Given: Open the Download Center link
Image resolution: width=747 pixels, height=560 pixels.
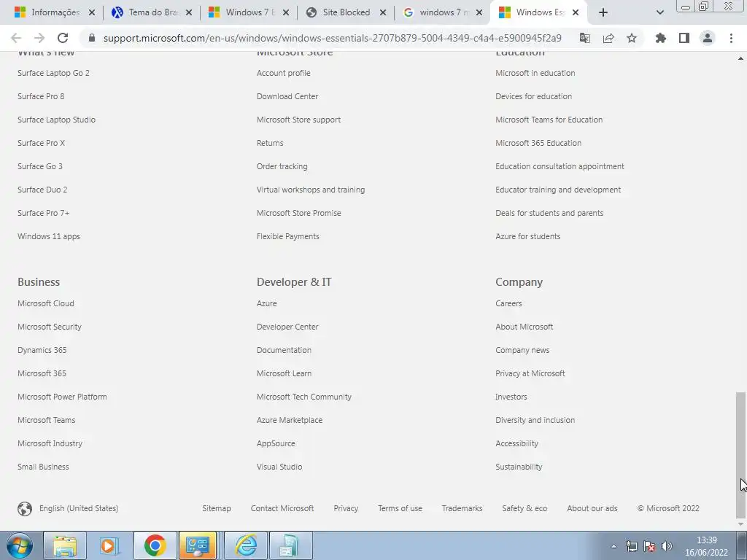Looking at the screenshot, I should pyautogui.click(x=287, y=96).
